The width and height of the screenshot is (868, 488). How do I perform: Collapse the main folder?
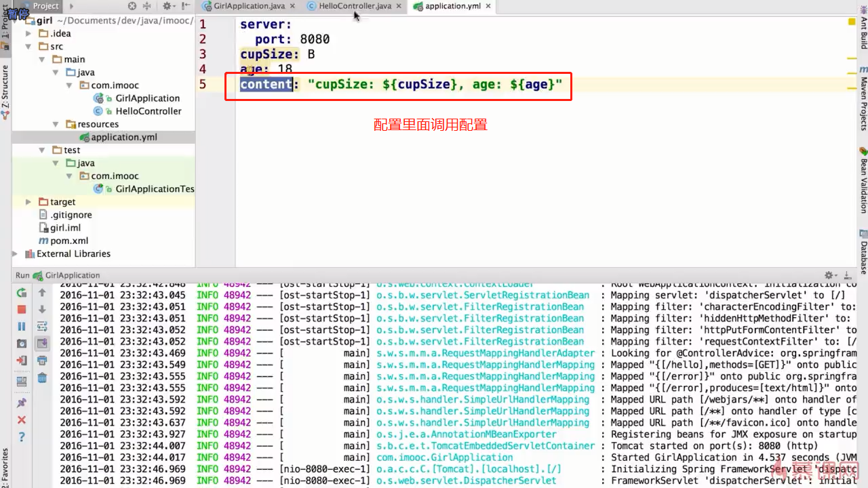(42, 60)
